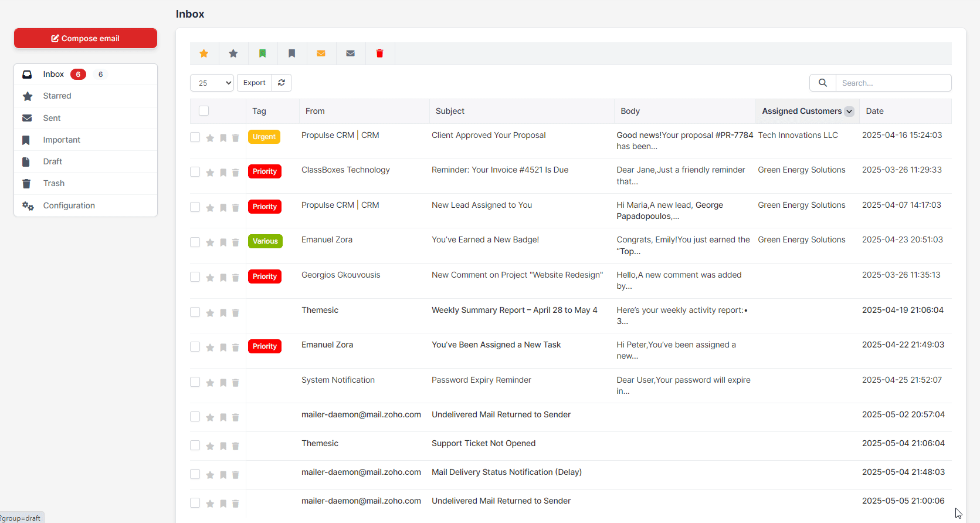Click the refresh icon beside Export
This screenshot has height=523, width=980.
[x=282, y=83]
